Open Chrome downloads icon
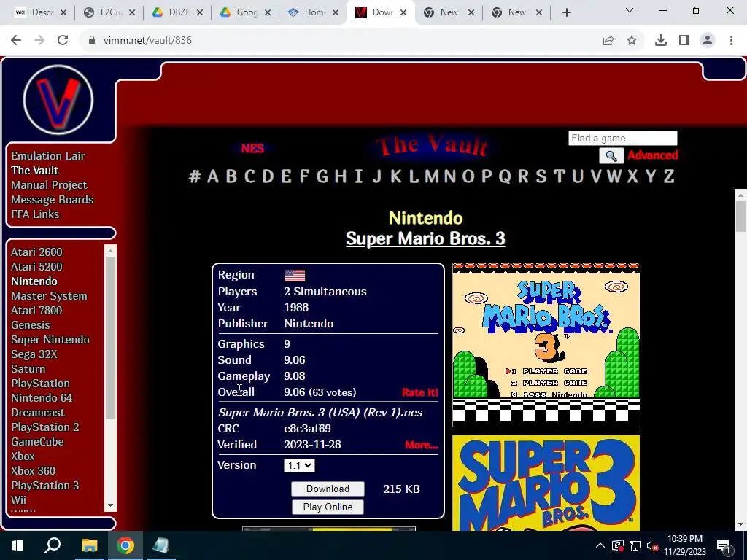Viewport: 747px width, 560px height. (661, 41)
